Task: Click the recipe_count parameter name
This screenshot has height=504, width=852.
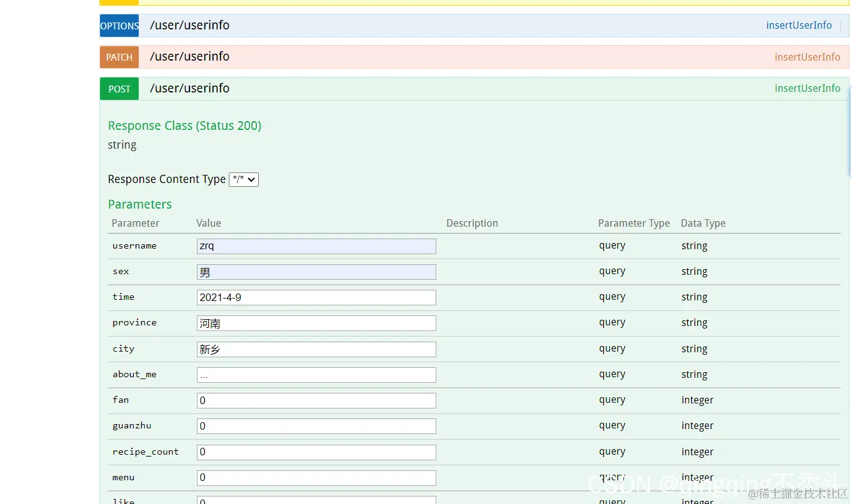Action: pos(146,452)
